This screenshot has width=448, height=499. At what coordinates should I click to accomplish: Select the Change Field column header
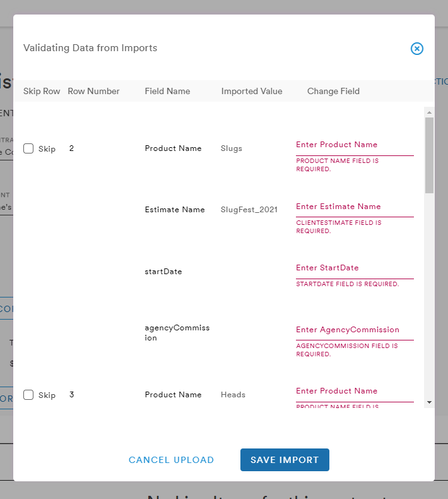pyautogui.click(x=333, y=92)
